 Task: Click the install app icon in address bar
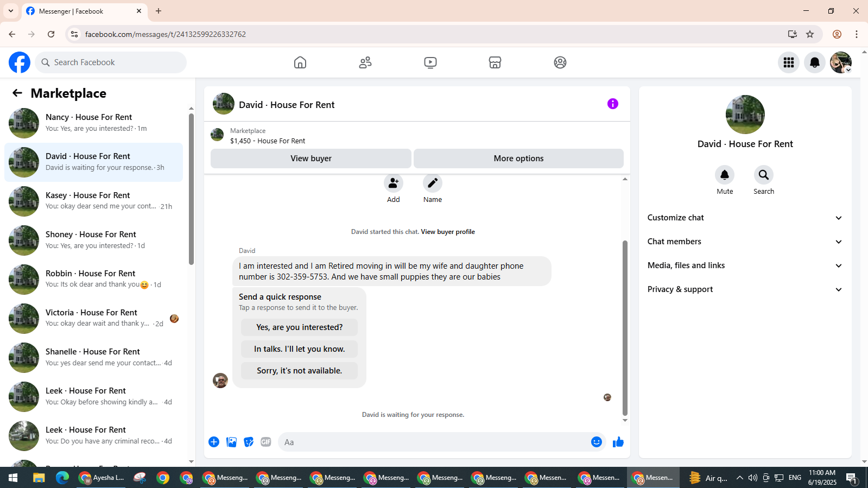click(x=793, y=34)
